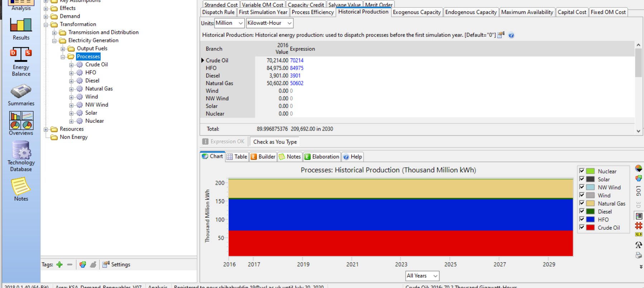The height and width of the screenshot is (288, 644).
Task: Expand Transmission and Distribution branch
Action: tap(54, 33)
